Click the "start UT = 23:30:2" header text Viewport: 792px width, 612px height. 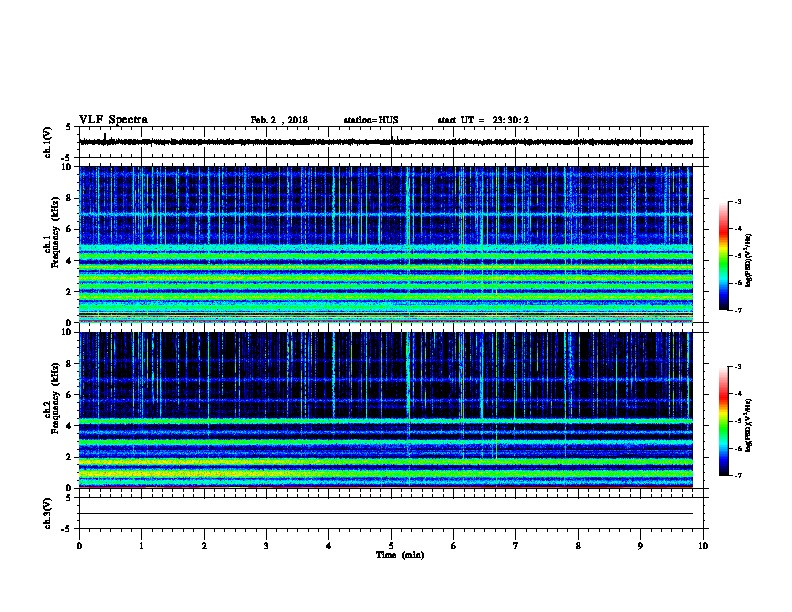tap(483, 120)
